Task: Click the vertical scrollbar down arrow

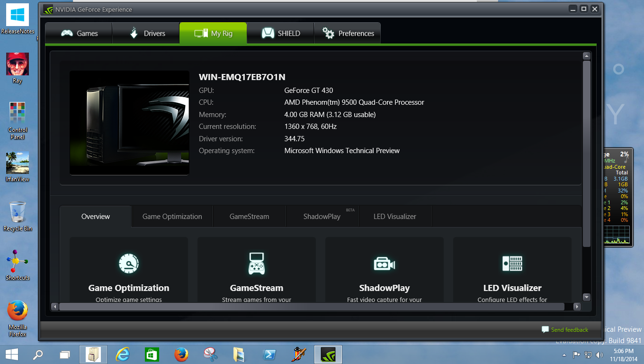Action: [x=587, y=297]
